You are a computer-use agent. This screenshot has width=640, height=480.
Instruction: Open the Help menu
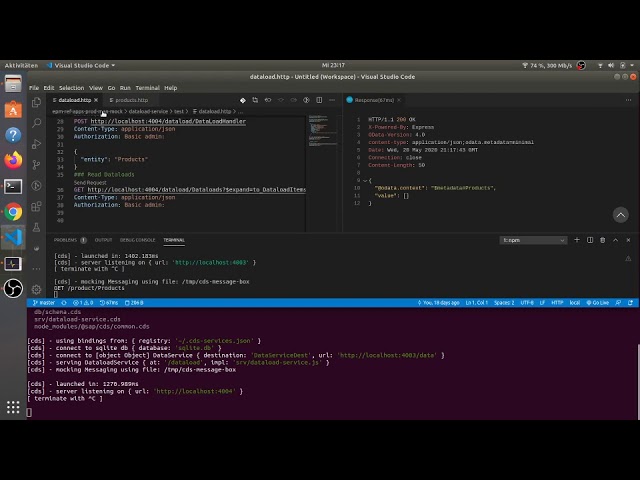coord(171,88)
